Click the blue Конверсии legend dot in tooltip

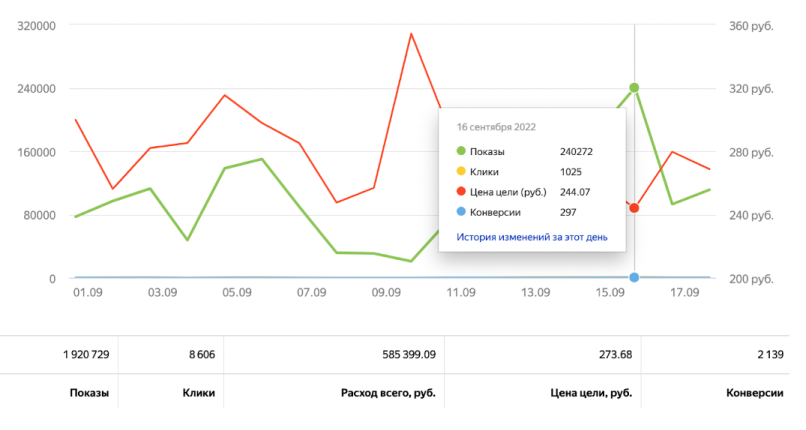461,212
